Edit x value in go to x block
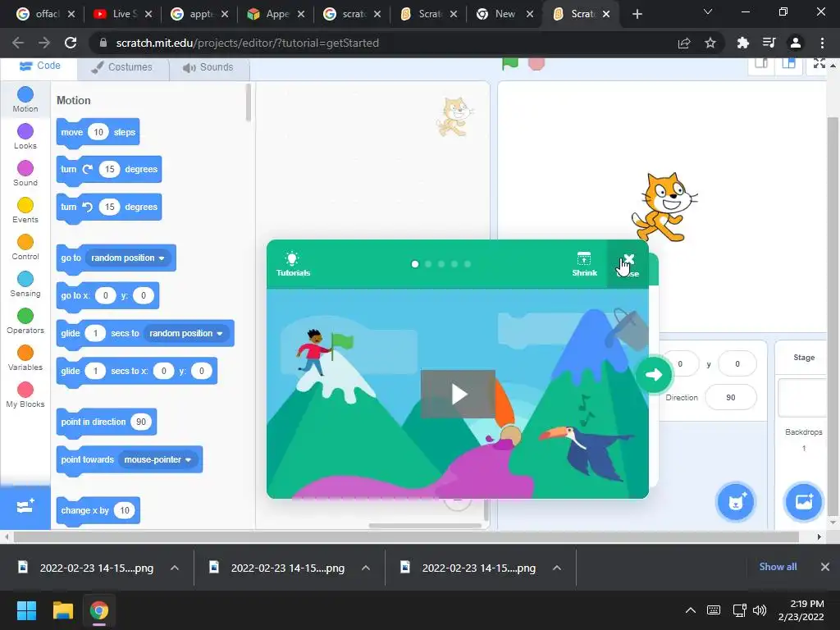Image resolution: width=840 pixels, height=630 pixels. 106,295
